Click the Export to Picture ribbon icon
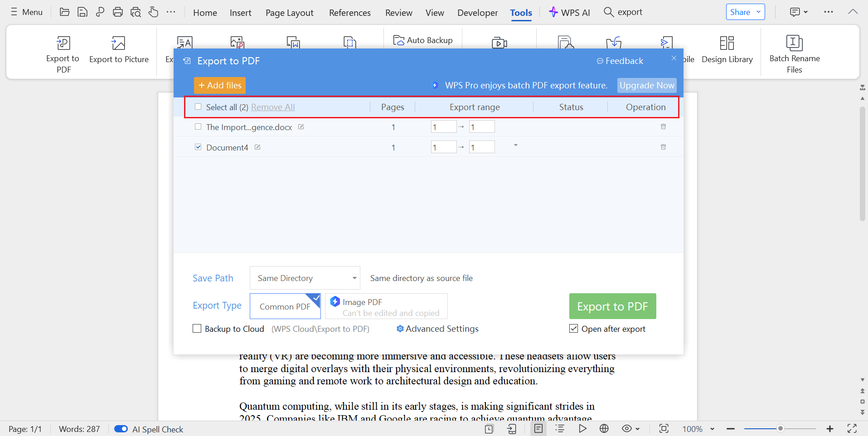This screenshot has width=868, height=436. coord(118,43)
